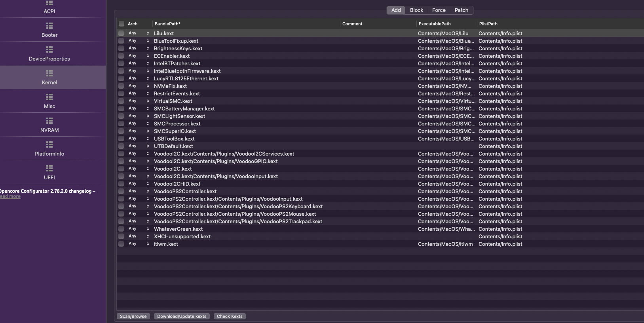Select the VoodooPS2Mouse.kext plugin path

[x=235, y=214]
